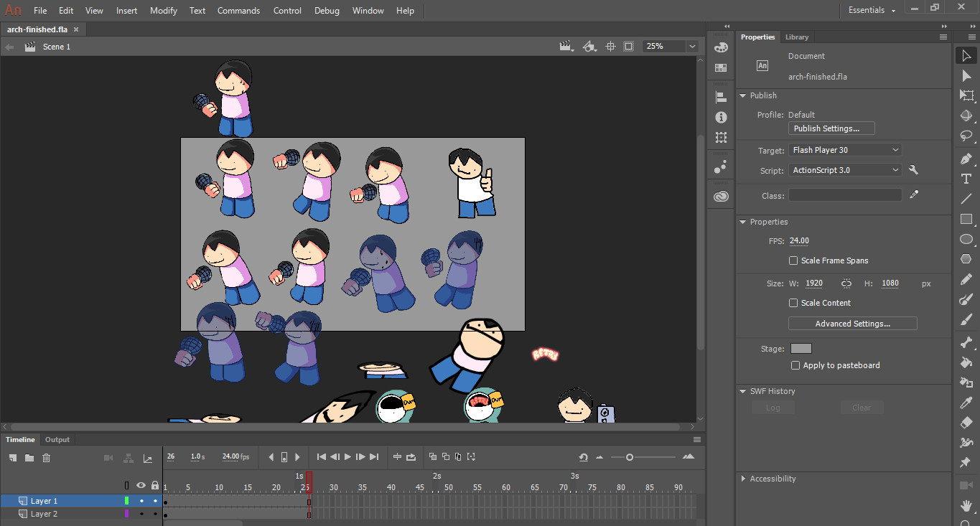Activate the Hand tool
The image size is (980, 526).
point(966,505)
